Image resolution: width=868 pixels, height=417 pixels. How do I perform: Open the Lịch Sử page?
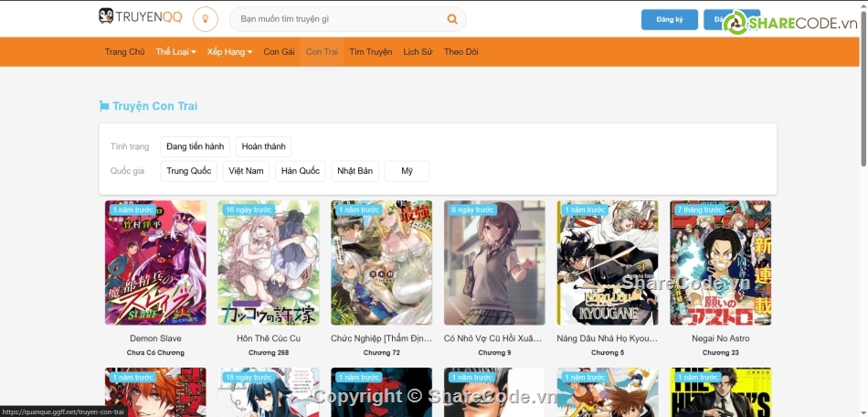pos(418,52)
